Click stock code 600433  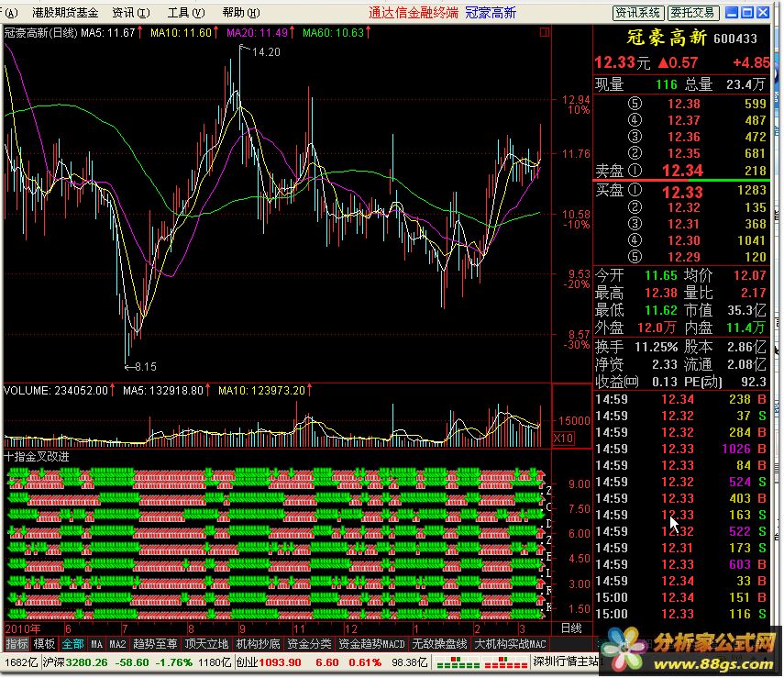pyautogui.click(x=735, y=39)
